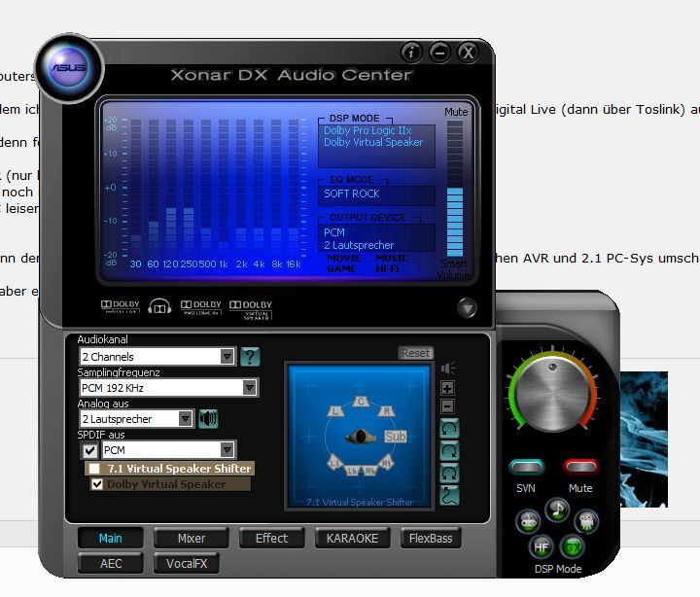Click Hi-Fi mode label on display
700x597 pixels.
click(388, 268)
